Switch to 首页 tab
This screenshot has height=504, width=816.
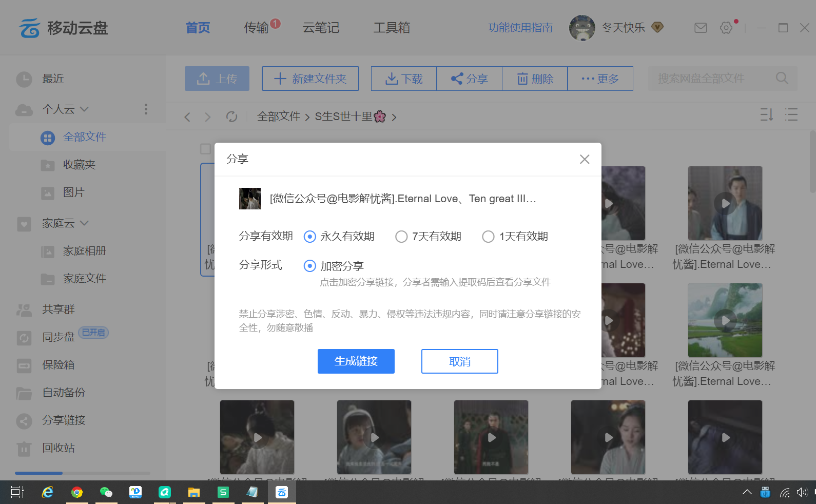pos(198,28)
